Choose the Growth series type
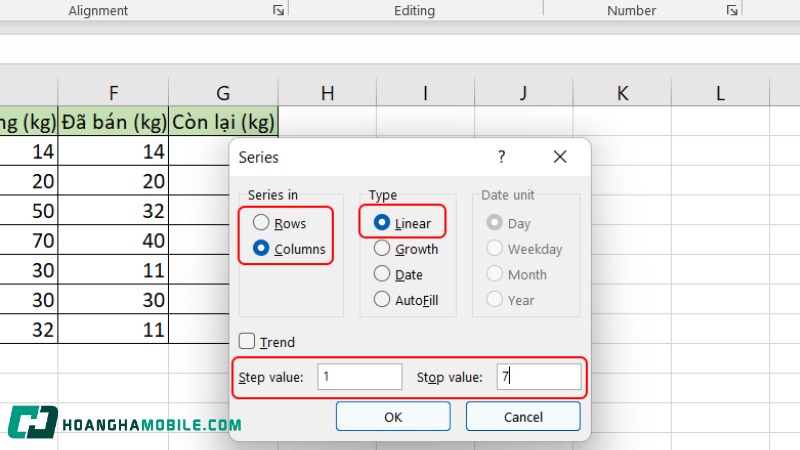 click(x=382, y=248)
